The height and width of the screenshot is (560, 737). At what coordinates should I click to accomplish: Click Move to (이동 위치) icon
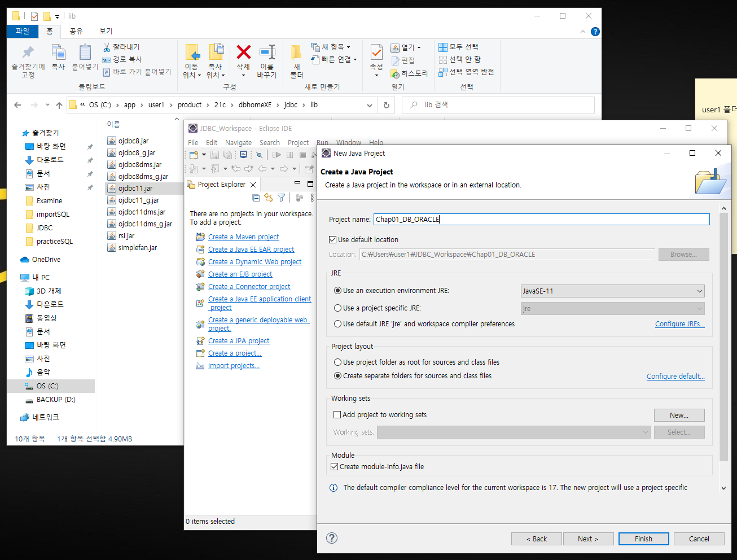[x=192, y=53]
